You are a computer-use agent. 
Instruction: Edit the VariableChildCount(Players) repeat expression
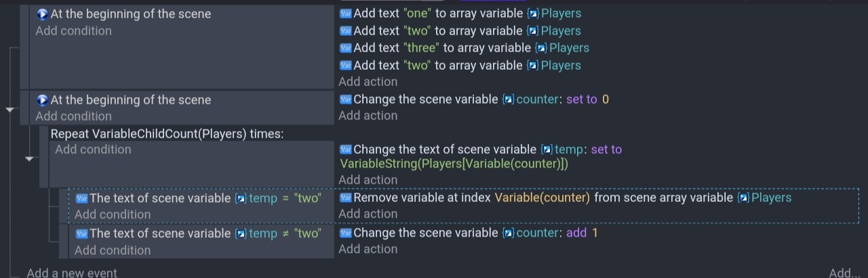pos(168,134)
